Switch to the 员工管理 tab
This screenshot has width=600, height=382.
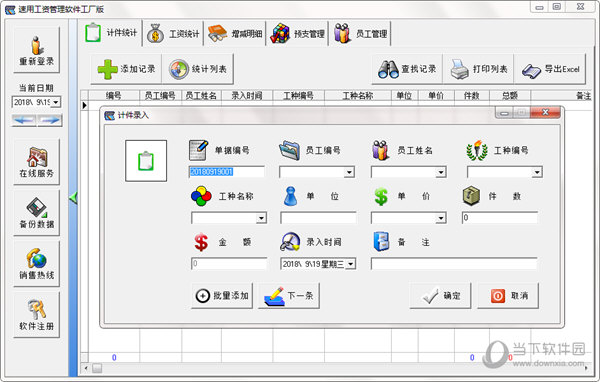coord(360,34)
